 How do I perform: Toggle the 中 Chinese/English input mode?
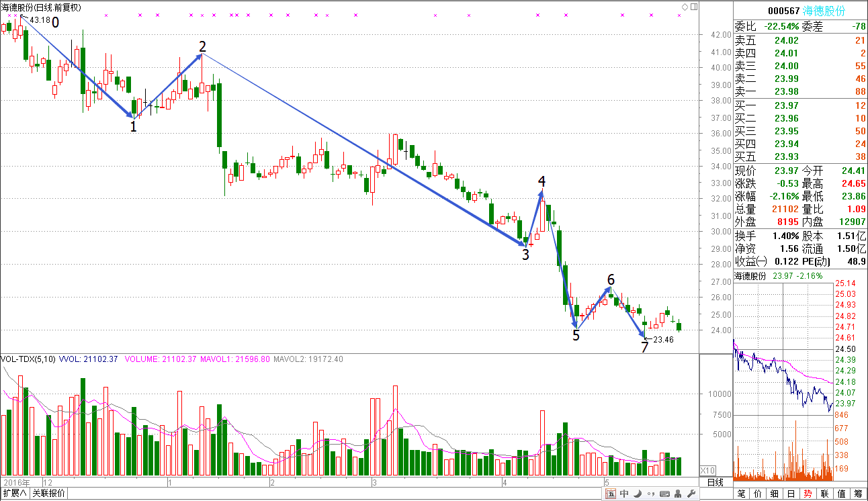(x=624, y=494)
